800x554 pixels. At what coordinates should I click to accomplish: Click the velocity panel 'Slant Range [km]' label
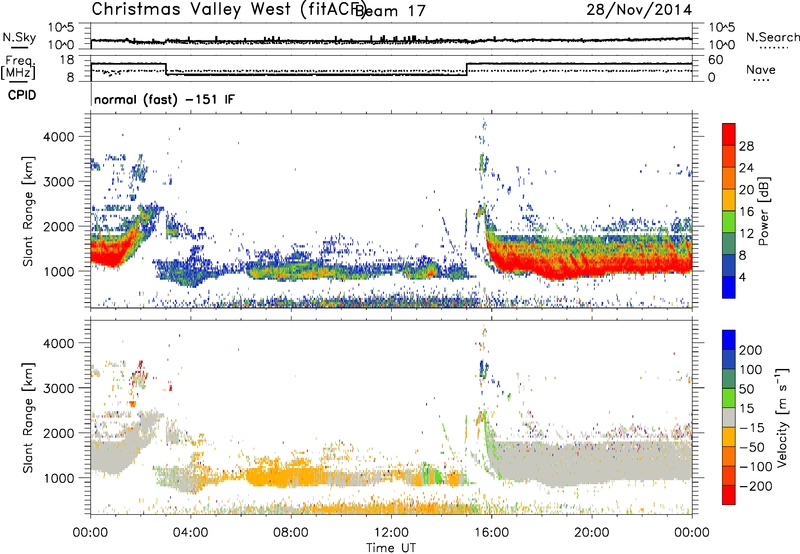tap(28, 418)
